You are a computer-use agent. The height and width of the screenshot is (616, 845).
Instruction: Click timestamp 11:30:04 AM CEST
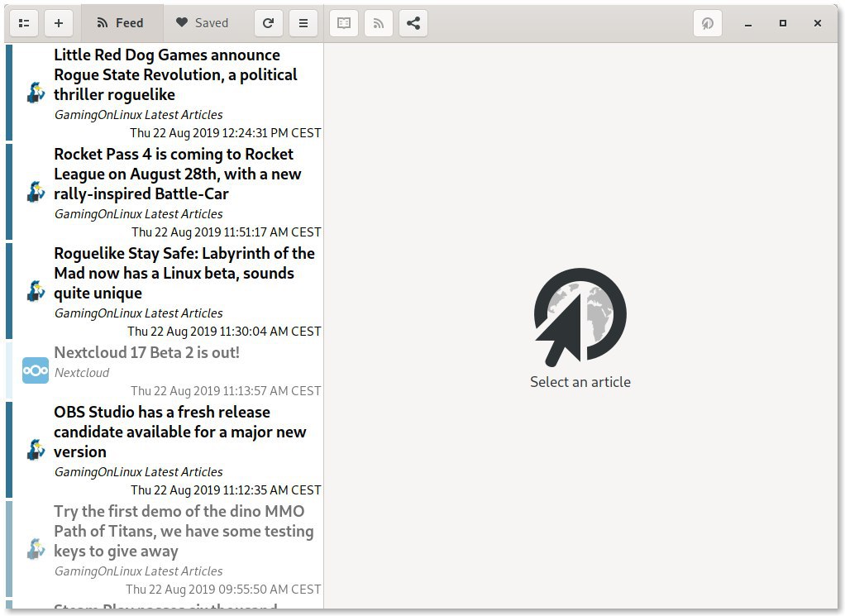pyautogui.click(x=224, y=332)
